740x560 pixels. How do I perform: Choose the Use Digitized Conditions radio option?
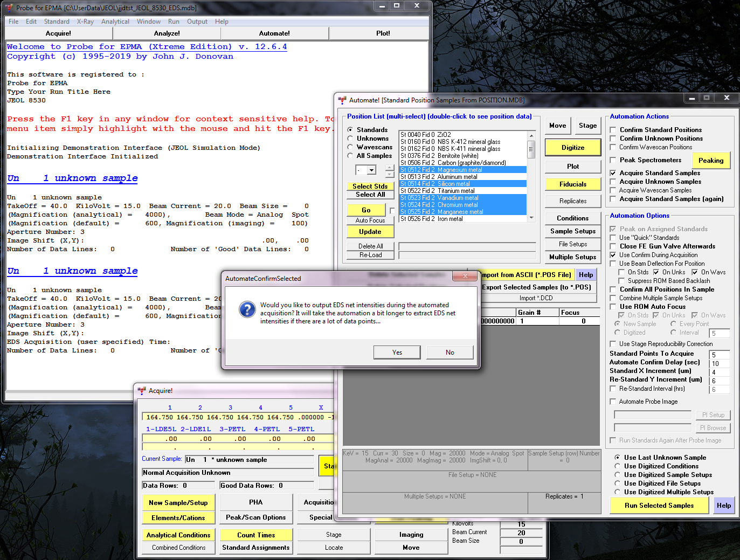pos(617,466)
